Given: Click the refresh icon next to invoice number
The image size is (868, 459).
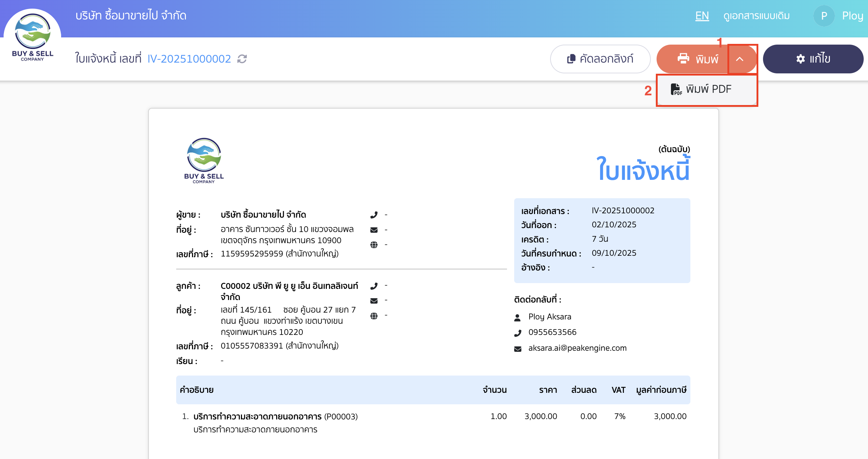Looking at the screenshot, I should pos(242,59).
